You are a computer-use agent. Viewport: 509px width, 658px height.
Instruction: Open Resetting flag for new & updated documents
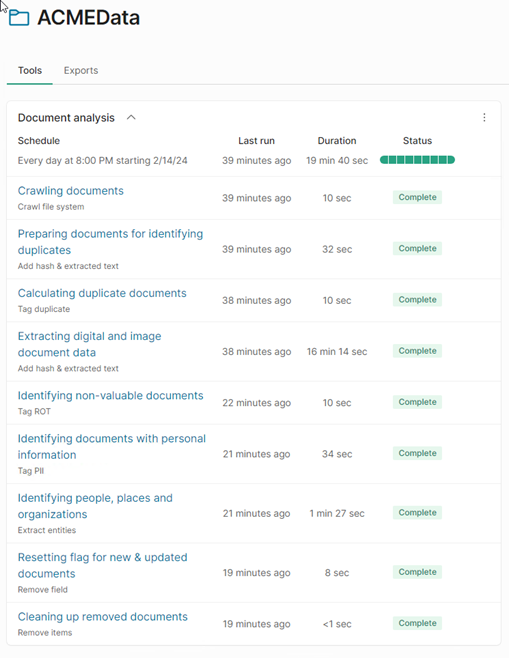pyautogui.click(x=102, y=565)
